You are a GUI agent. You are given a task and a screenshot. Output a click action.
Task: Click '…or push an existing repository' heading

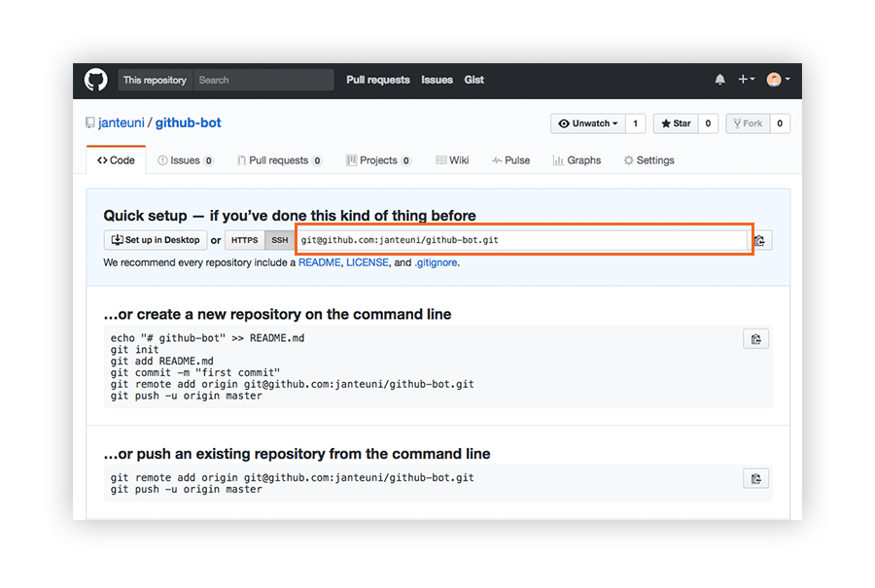(x=297, y=454)
